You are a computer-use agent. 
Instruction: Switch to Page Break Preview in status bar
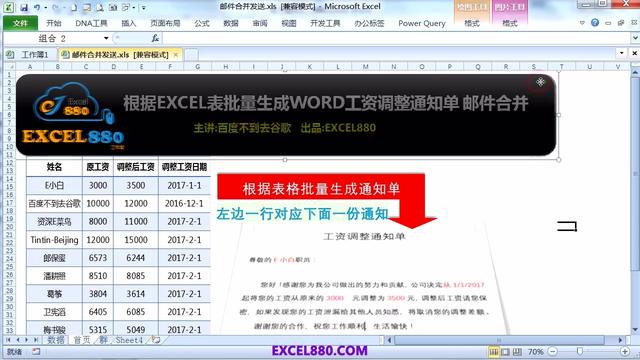517,351
